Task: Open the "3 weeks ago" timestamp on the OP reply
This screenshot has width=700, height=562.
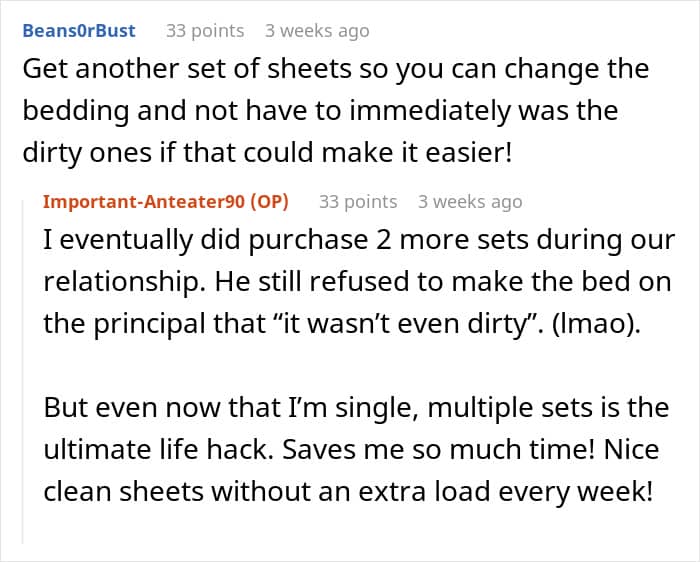Action: 470,202
